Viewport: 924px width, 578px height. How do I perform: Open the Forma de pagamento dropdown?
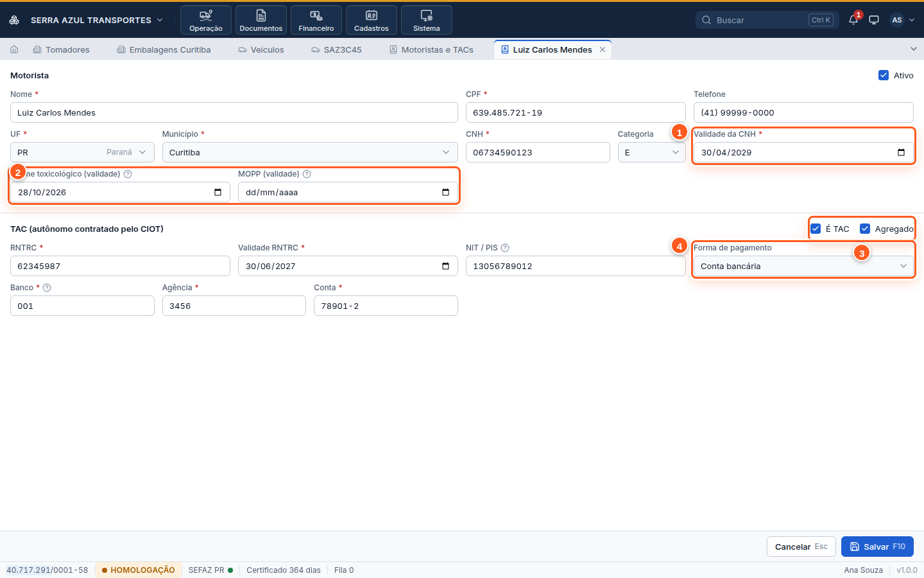pos(803,266)
